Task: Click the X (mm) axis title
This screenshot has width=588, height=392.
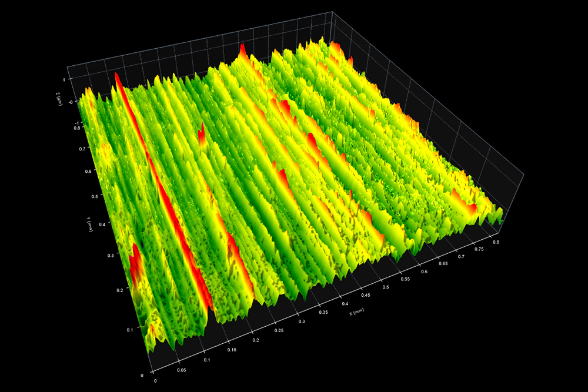Action: click(x=352, y=313)
